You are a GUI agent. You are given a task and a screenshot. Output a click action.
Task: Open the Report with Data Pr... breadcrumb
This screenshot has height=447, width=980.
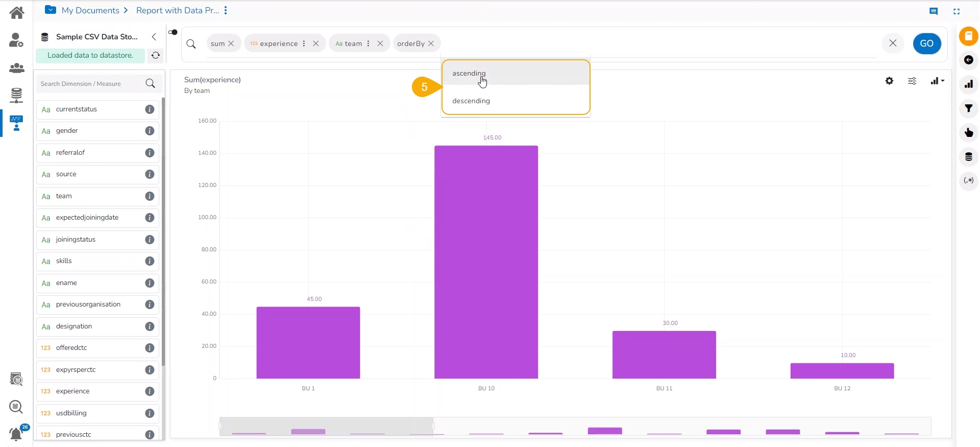point(178,10)
